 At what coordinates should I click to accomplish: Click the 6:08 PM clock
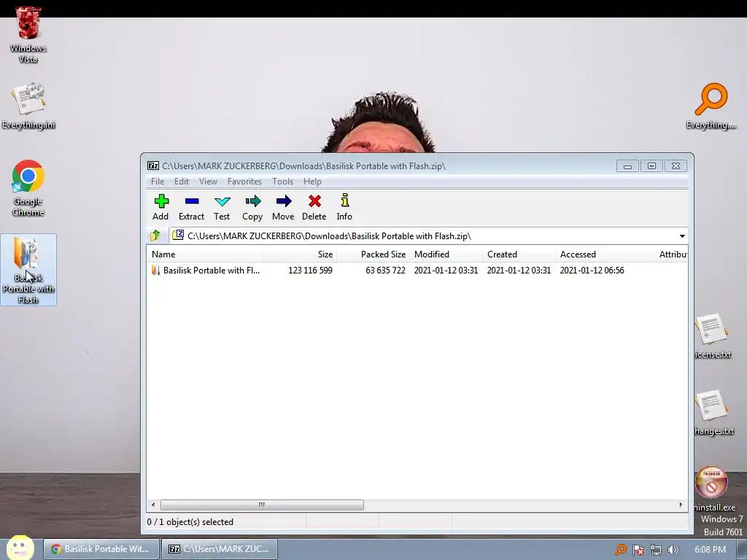pos(710,550)
